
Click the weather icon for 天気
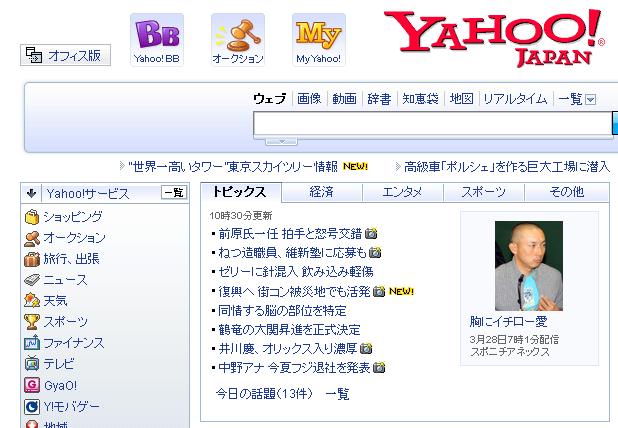tap(32, 301)
